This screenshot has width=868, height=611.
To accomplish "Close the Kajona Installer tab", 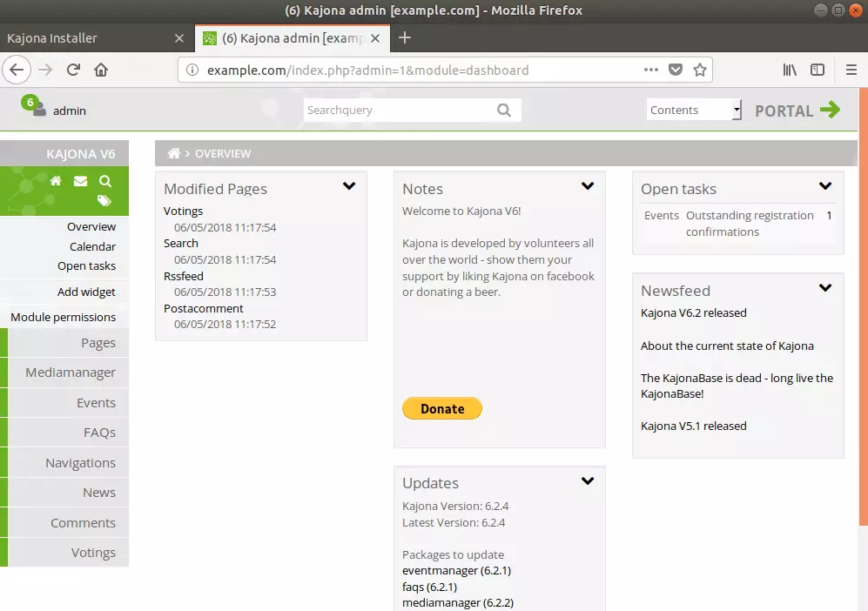I will [178, 38].
